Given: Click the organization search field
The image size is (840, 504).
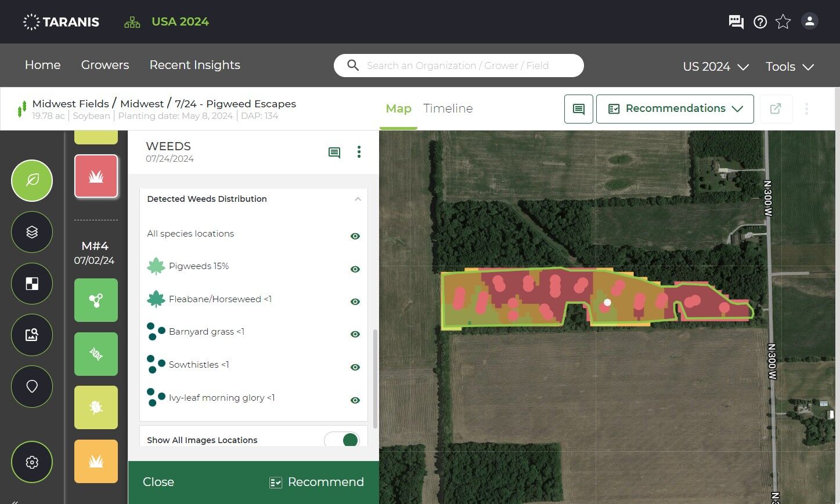Looking at the screenshot, I should coord(459,66).
